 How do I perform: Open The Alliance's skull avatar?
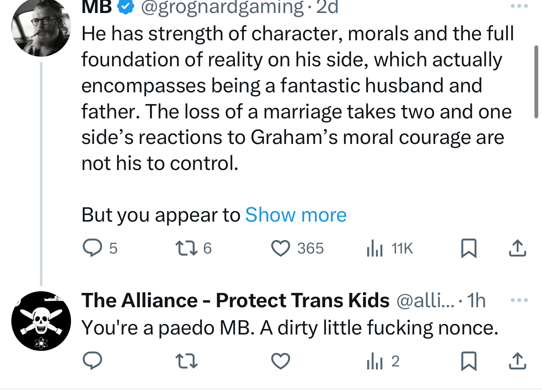[41, 321]
